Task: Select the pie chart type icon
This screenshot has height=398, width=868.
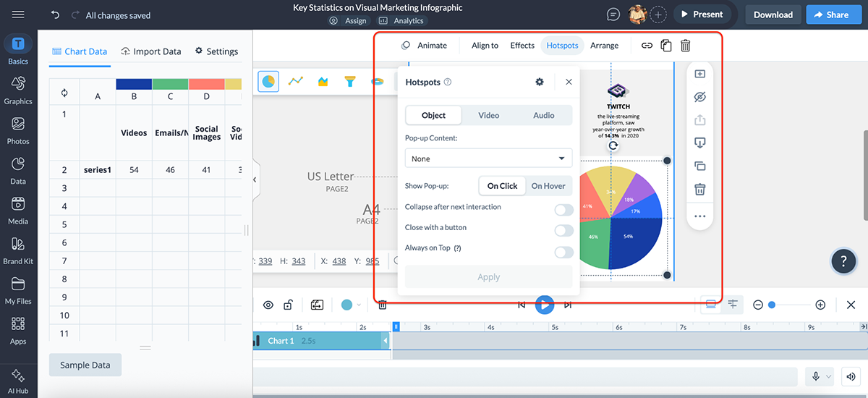Action: point(268,82)
